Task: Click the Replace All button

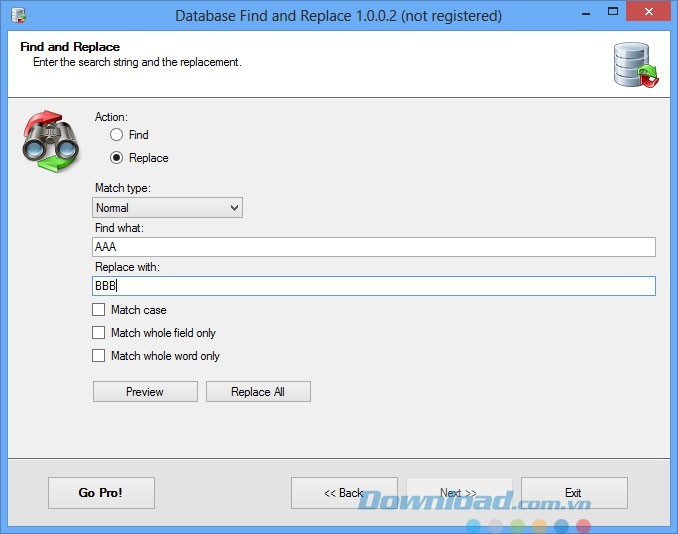Action: click(x=258, y=392)
